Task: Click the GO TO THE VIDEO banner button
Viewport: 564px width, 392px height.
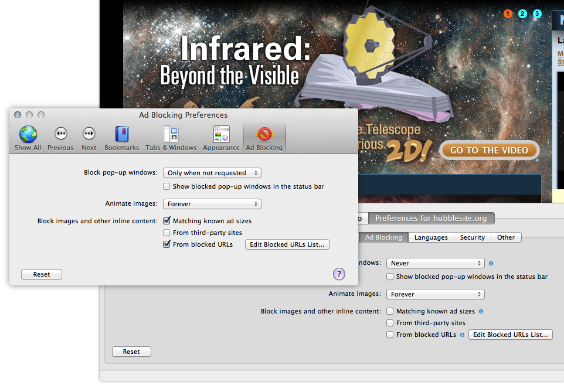Action: pos(489,150)
